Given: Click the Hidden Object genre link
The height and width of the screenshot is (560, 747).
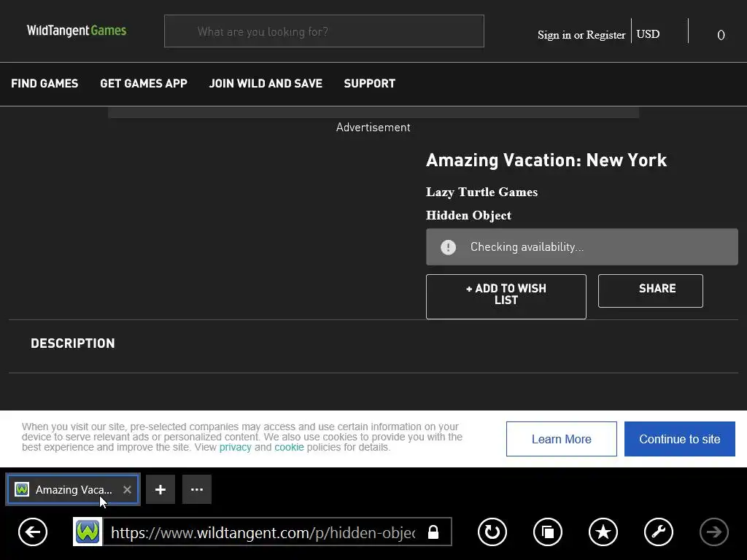Looking at the screenshot, I should (468, 215).
